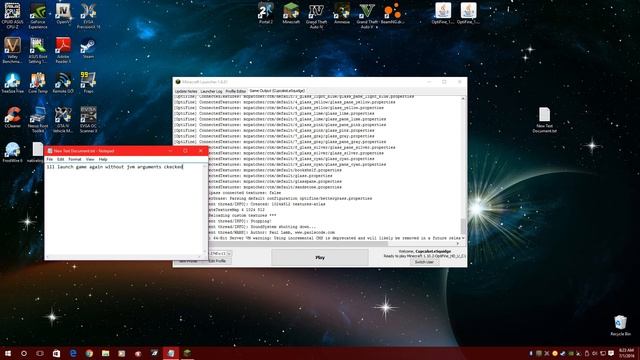Viewport: 640px width, 360px height.
Task: Open the Edit menu in Notepad
Action: pyautogui.click(x=60, y=159)
